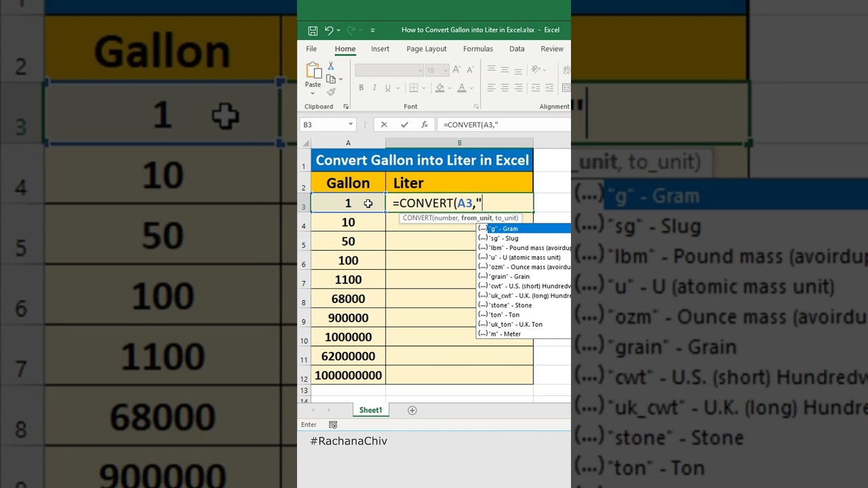Image resolution: width=868 pixels, height=488 pixels.
Task: Cancel the formula entry with X
Action: [384, 125]
